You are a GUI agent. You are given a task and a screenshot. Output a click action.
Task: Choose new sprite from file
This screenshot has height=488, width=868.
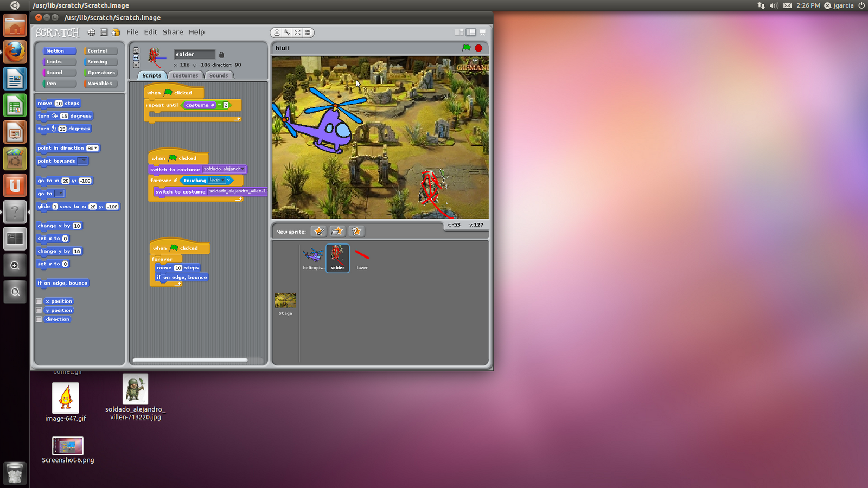[x=337, y=232]
